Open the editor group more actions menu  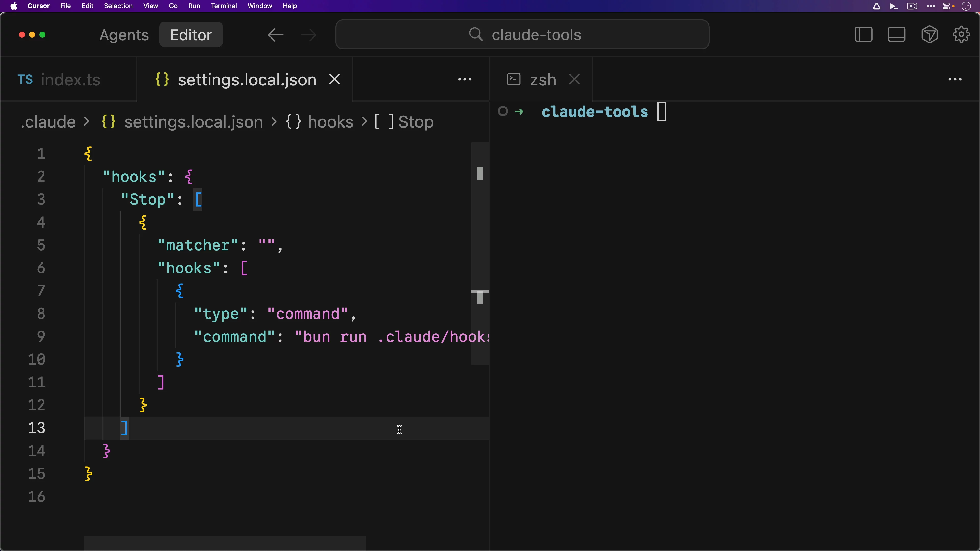pyautogui.click(x=464, y=80)
